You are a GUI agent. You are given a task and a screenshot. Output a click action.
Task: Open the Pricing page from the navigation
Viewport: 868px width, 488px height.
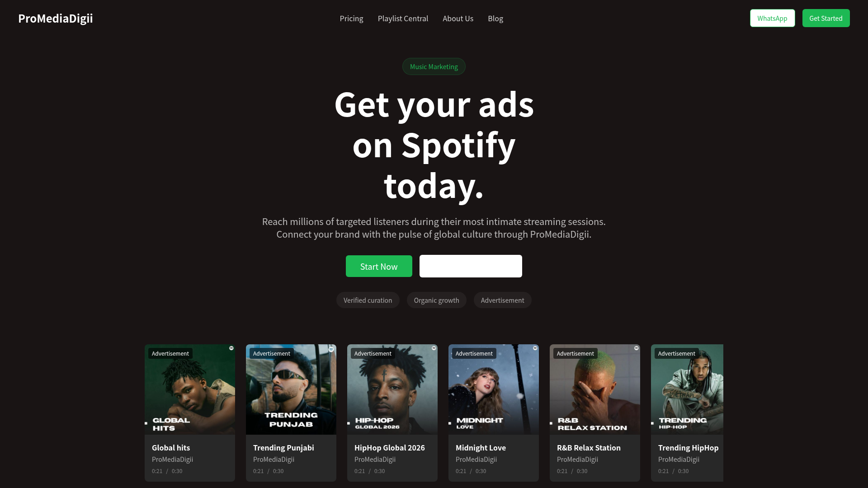point(351,19)
